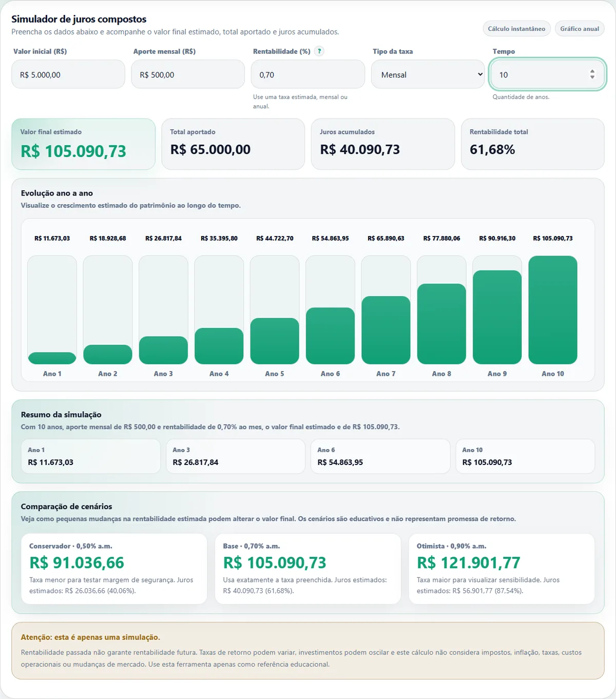Open the Tipo da taxa dropdown
616x699 pixels.
click(428, 74)
